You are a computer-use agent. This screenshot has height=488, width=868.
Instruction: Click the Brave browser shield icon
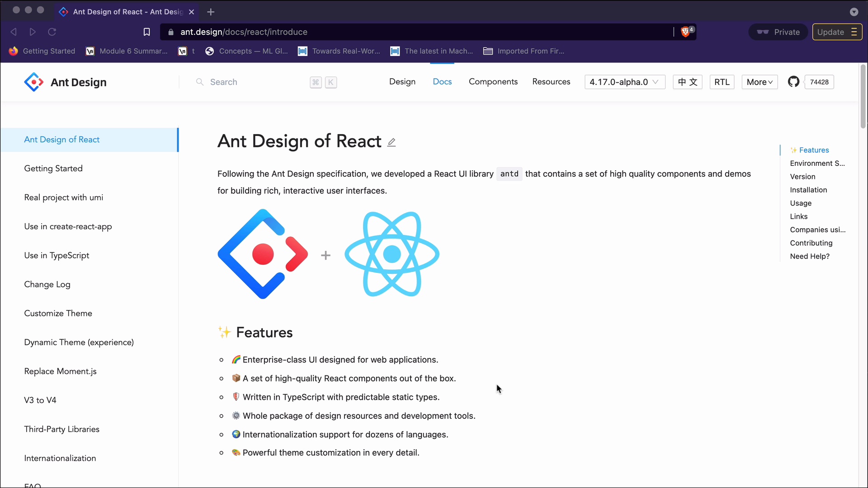click(x=685, y=32)
